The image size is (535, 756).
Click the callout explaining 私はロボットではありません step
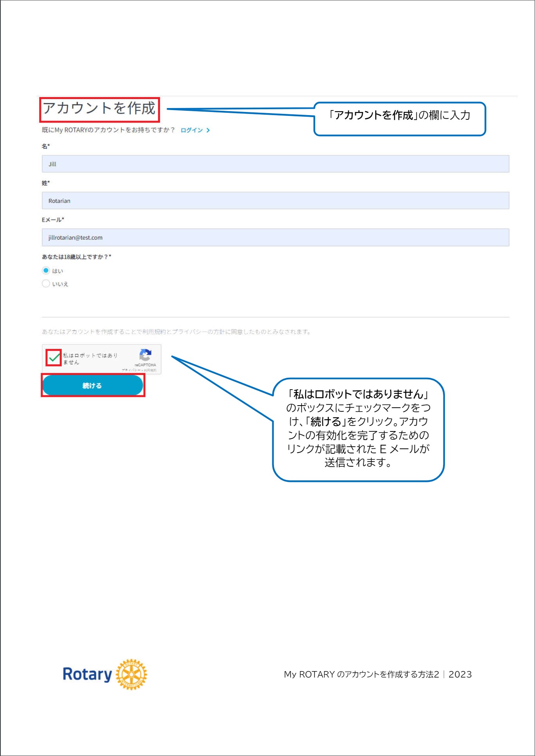(x=358, y=429)
